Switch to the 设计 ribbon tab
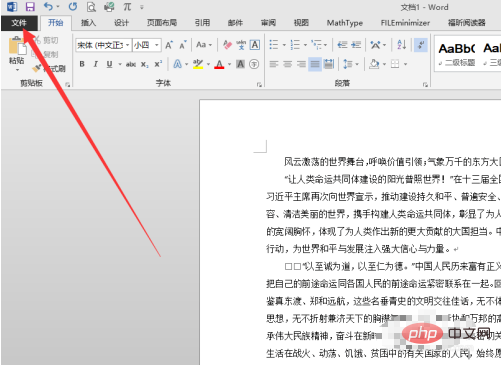The width and height of the screenshot is (501, 366). click(x=121, y=23)
